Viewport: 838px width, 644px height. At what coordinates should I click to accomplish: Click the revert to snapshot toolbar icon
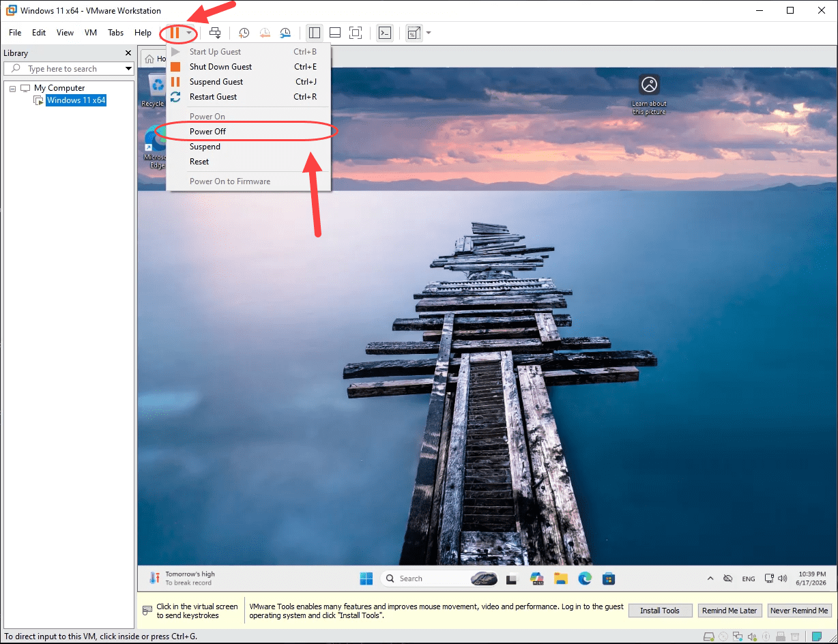[265, 33]
